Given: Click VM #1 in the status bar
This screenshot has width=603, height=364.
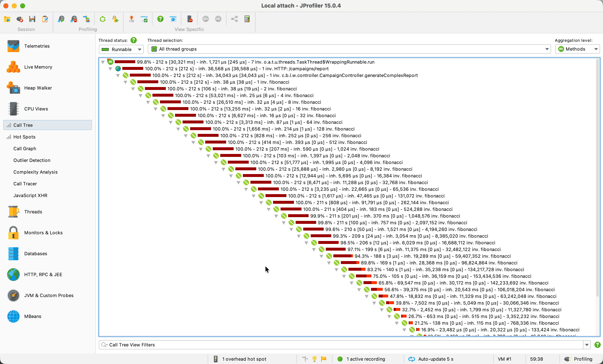Looking at the screenshot, I should click(505, 359).
